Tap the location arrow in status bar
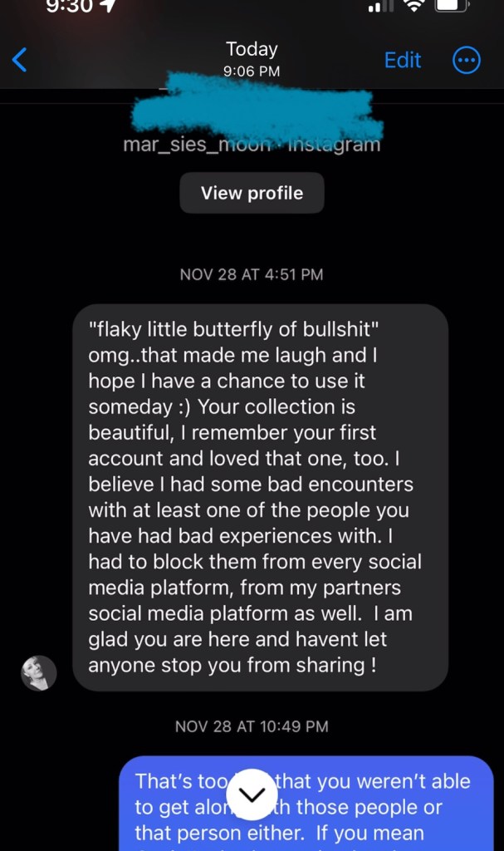504x851 pixels. (x=109, y=5)
